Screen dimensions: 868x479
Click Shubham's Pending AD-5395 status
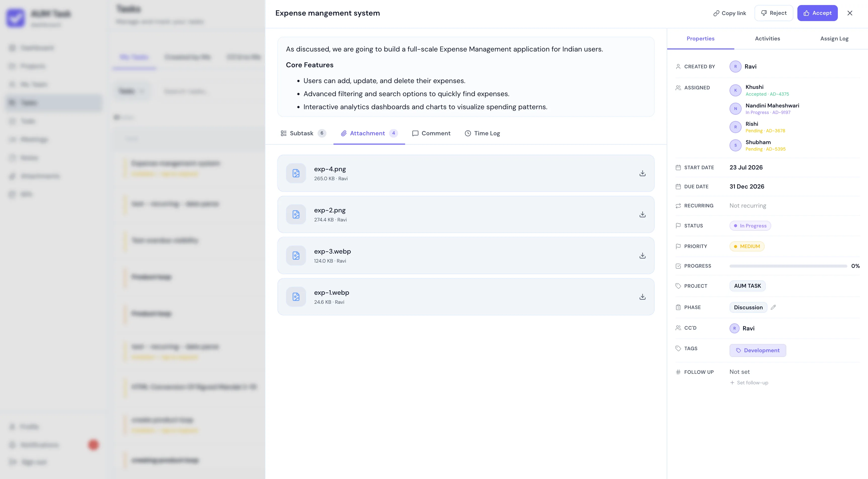click(765, 149)
